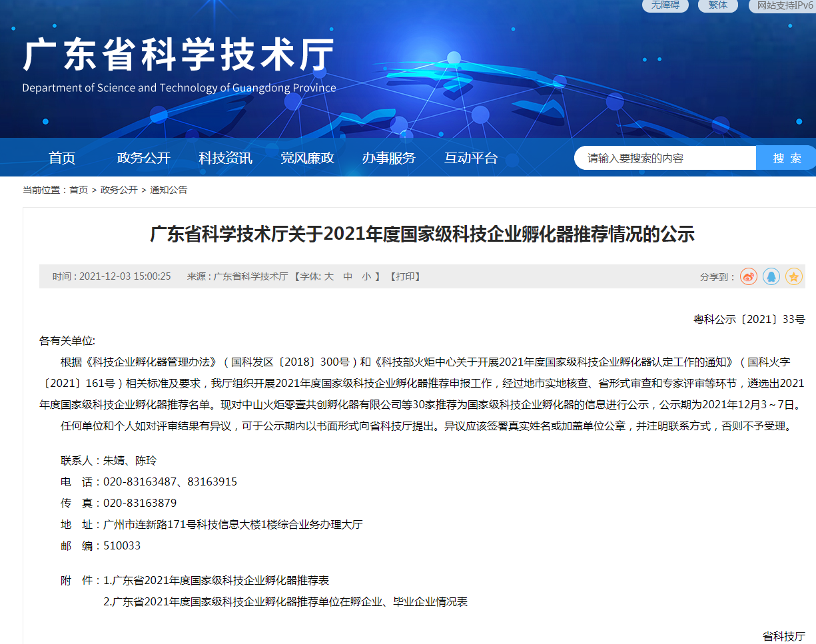
Task: Set font size to large (大)
Action: pos(328,276)
